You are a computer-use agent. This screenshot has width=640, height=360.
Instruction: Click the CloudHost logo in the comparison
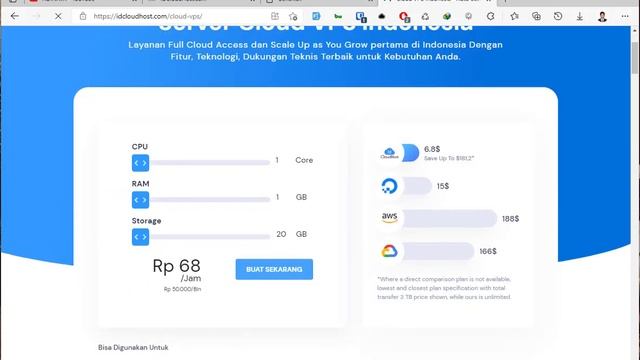[x=389, y=153]
